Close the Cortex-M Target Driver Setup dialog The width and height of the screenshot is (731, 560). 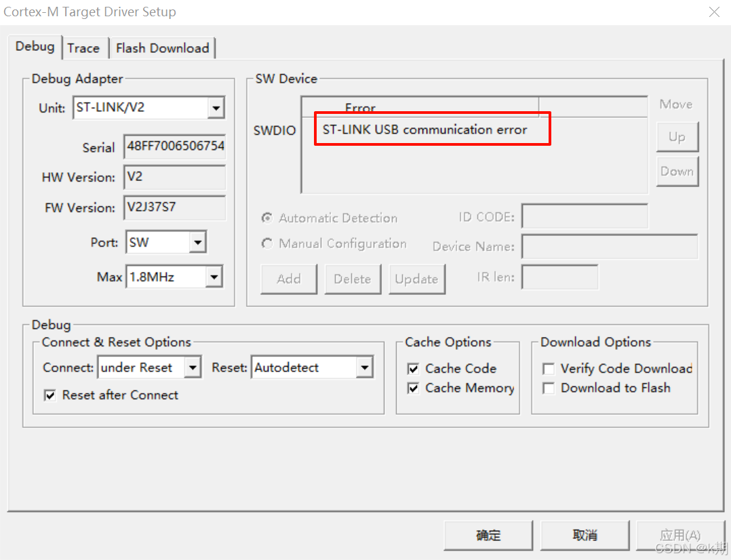pyautogui.click(x=714, y=12)
